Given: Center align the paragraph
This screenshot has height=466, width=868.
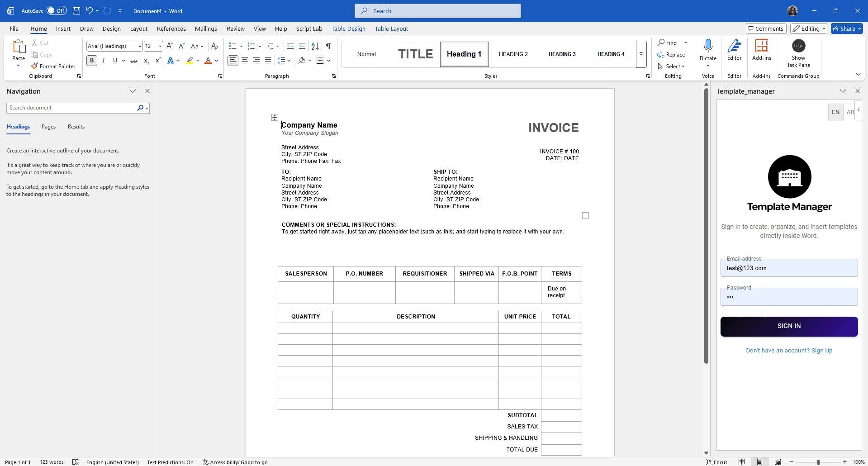Looking at the screenshot, I should [245, 61].
